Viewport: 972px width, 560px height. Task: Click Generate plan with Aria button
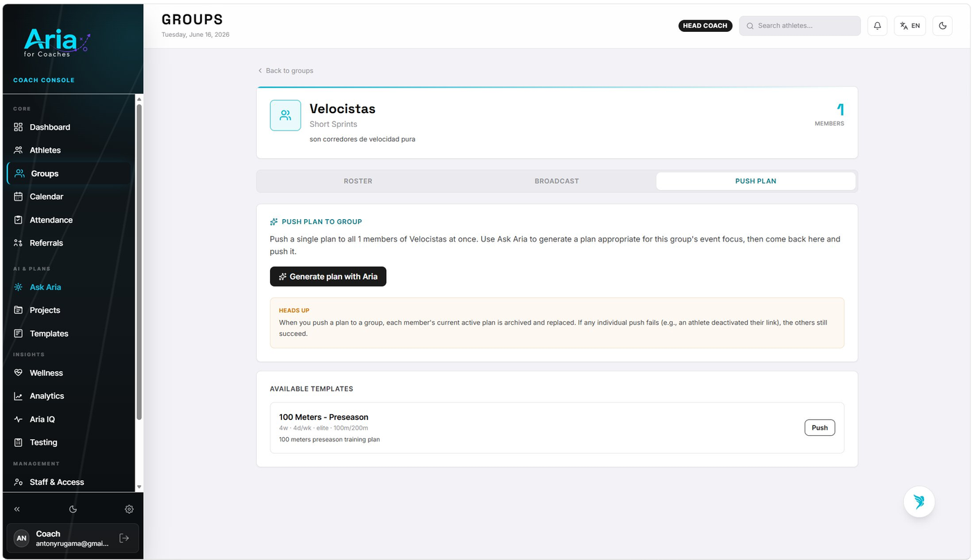pyautogui.click(x=328, y=276)
